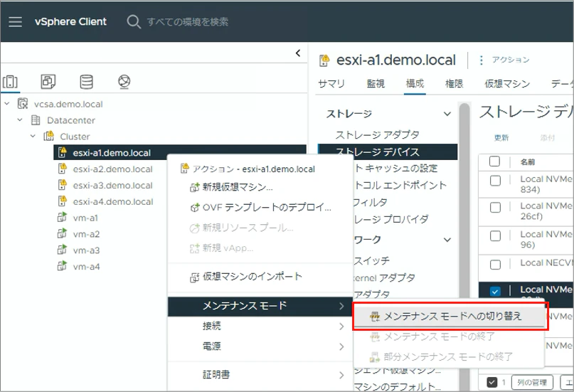Check the Local NECV row checkbox
This screenshot has height=392, width=574.
[x=495, y=264]
